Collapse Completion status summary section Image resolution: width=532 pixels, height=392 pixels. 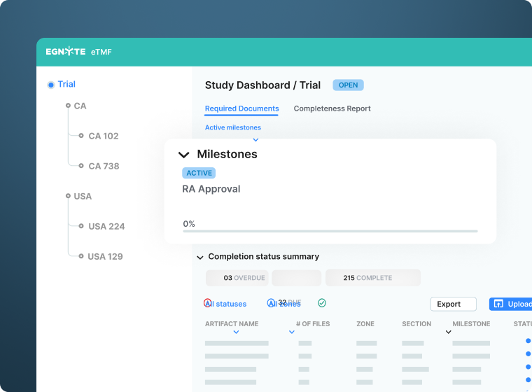click(x=200, y=257)
